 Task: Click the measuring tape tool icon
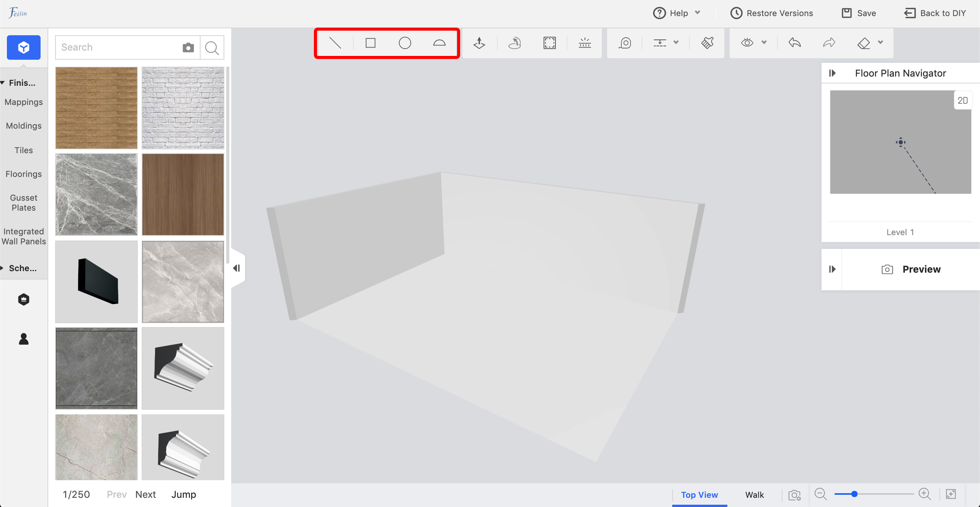click(x=625, y=43)
